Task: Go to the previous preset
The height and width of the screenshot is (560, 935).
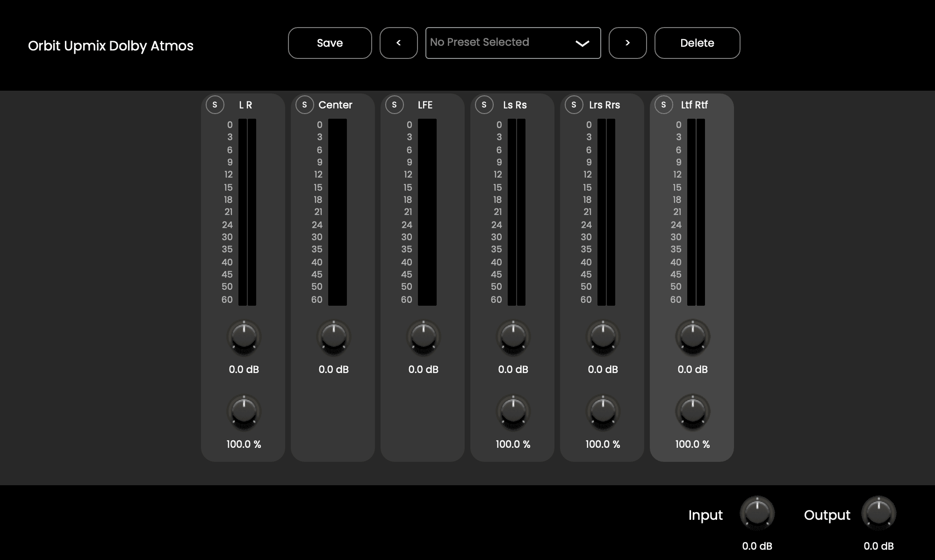Action: click(399, 43)
